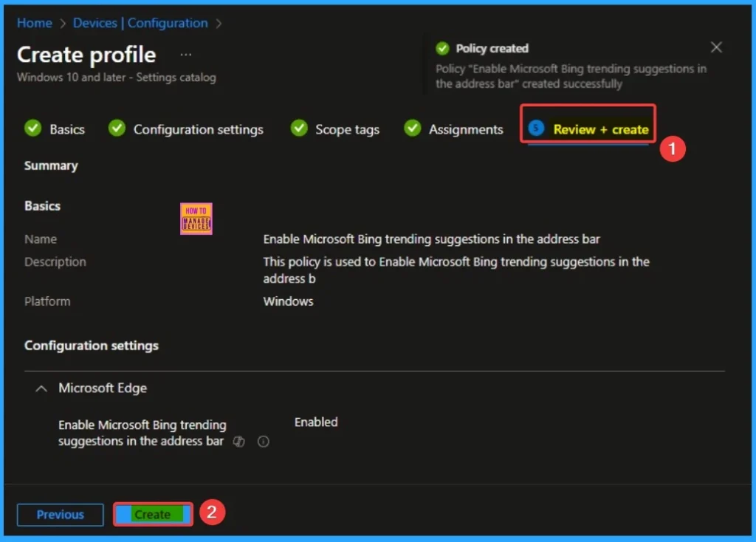This screenshot has width=756, height=542.
Task: Click the info icon beside Bing trending setting
Action: pos(264,442)
